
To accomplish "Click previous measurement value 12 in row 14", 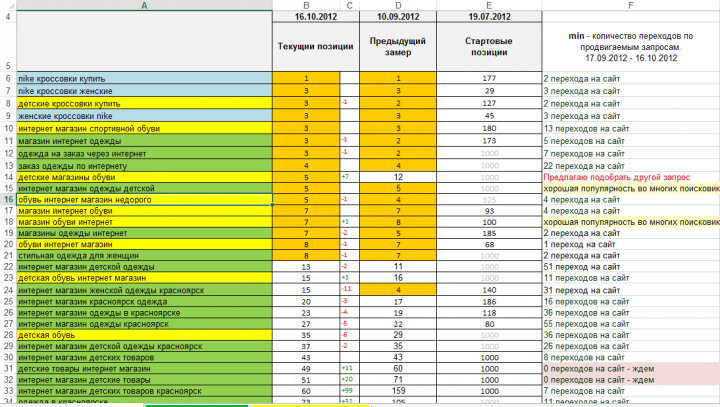I will tap(398, 177).
